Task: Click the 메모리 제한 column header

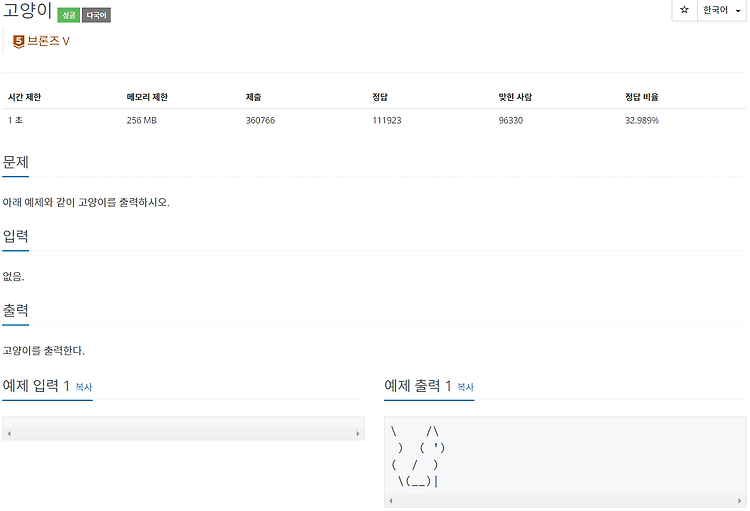Action: coord(147,97)
